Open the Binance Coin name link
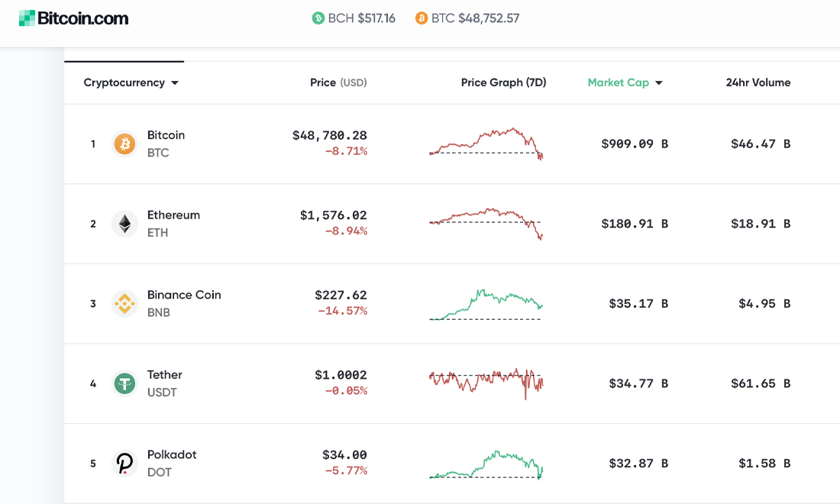 pos(184,295)
